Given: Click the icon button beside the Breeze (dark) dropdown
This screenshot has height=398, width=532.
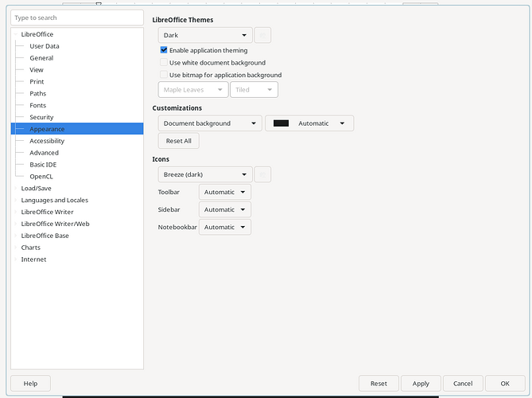Looking at the screenshot, I should 262,174.
